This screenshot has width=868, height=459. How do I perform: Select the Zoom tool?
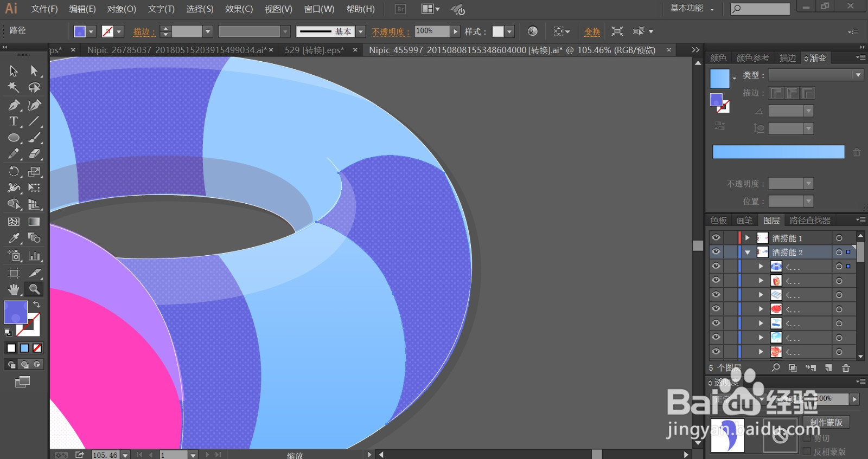pyautogui.click(x=34, y=289)
